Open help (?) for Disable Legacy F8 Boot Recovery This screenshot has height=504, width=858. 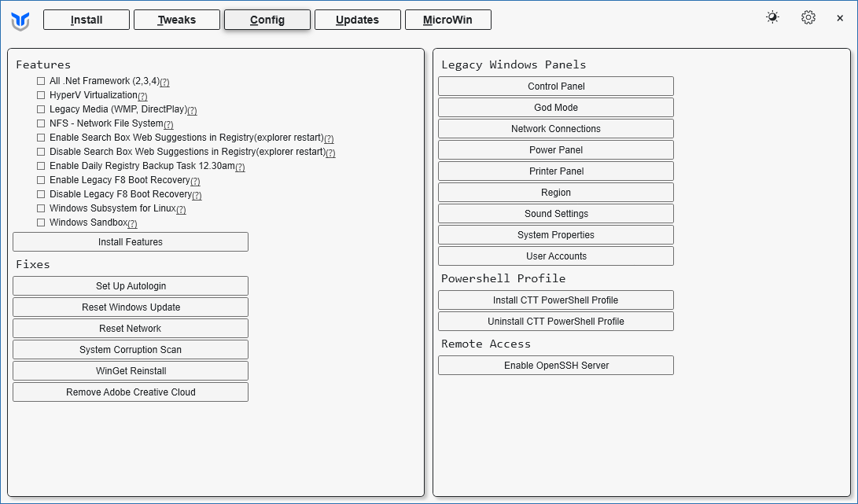click(x=197, y=196)
